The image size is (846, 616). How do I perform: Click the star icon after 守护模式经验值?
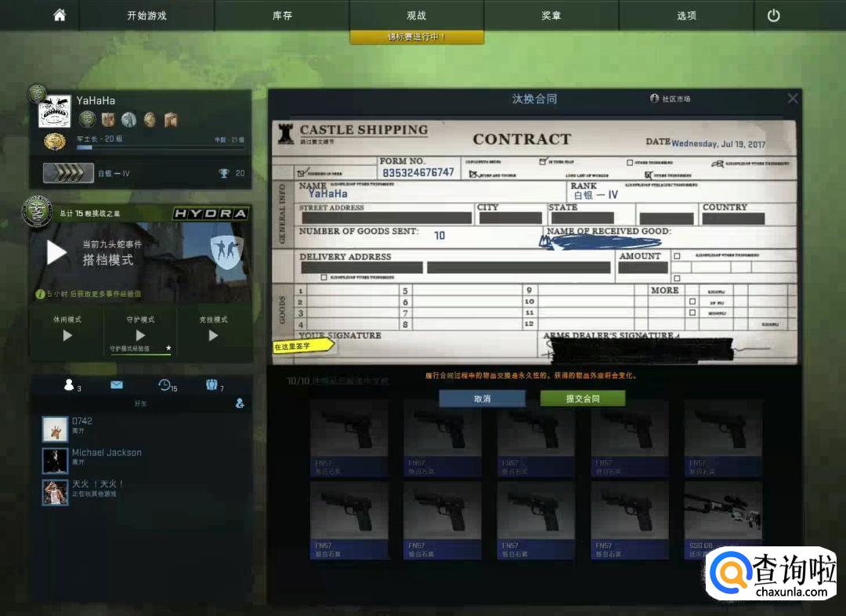(168, 348)
